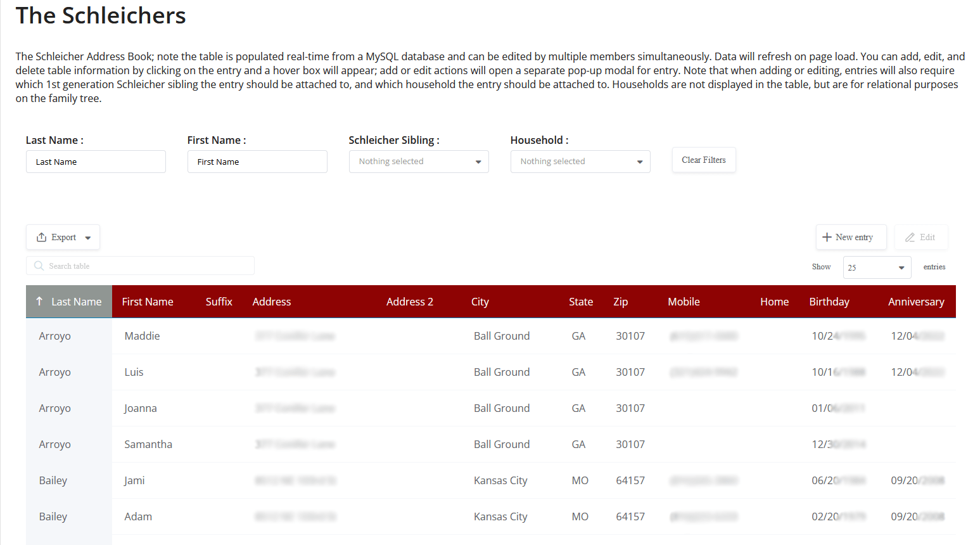Click the Export upload icon
Screen dimensions: 980x545
tap(41, 237)
